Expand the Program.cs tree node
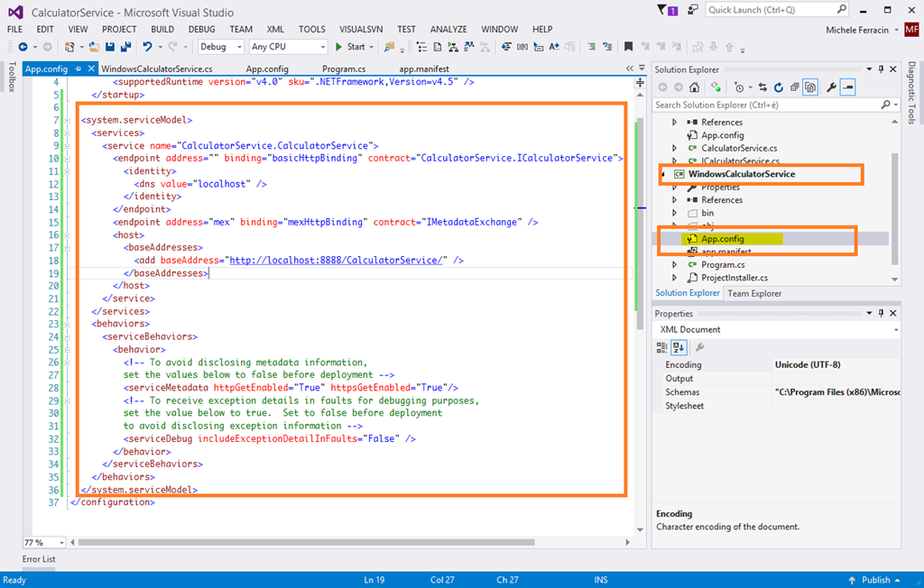Viewport: 924px width, 588px height. point(674,265)
